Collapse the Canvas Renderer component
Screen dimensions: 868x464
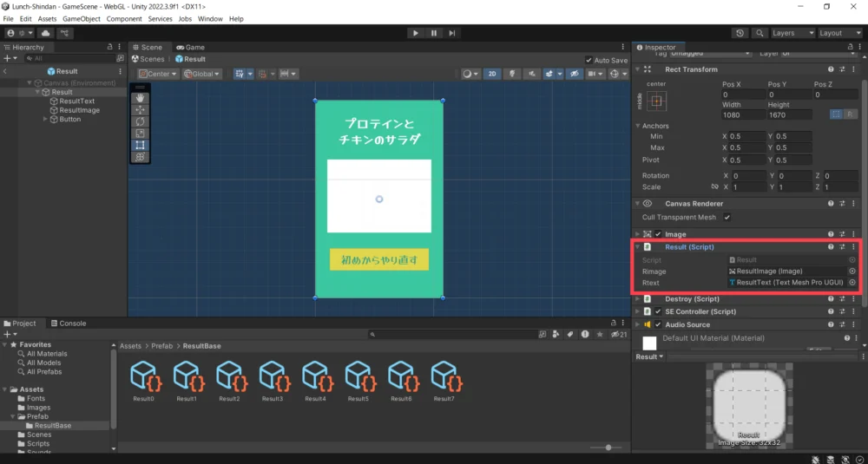pyautogui.click(x=637, y=204)
